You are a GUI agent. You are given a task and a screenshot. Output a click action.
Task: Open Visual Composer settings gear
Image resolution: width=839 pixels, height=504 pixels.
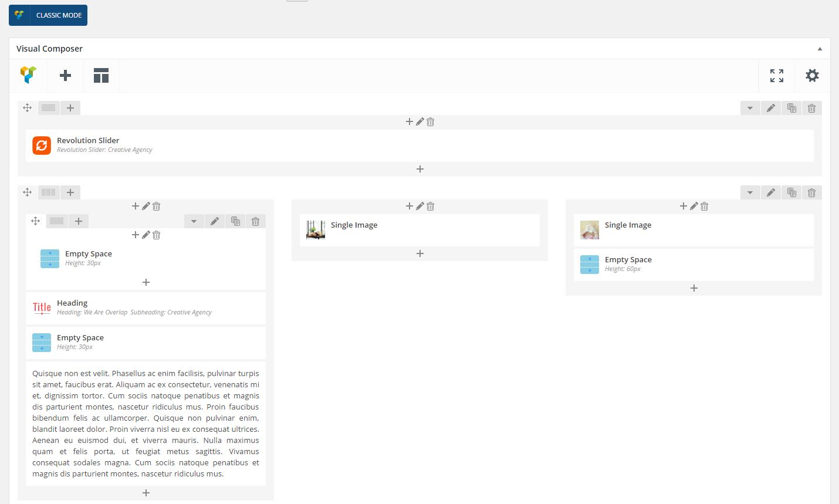[x=812, y=75]
